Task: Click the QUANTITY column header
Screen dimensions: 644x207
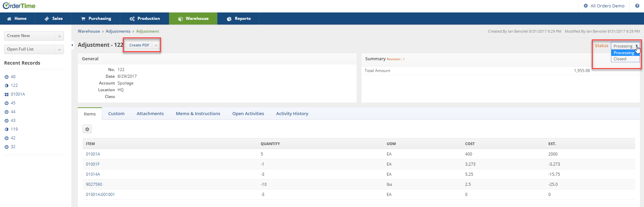Action: pyautogui.click(x=270, y=144)
